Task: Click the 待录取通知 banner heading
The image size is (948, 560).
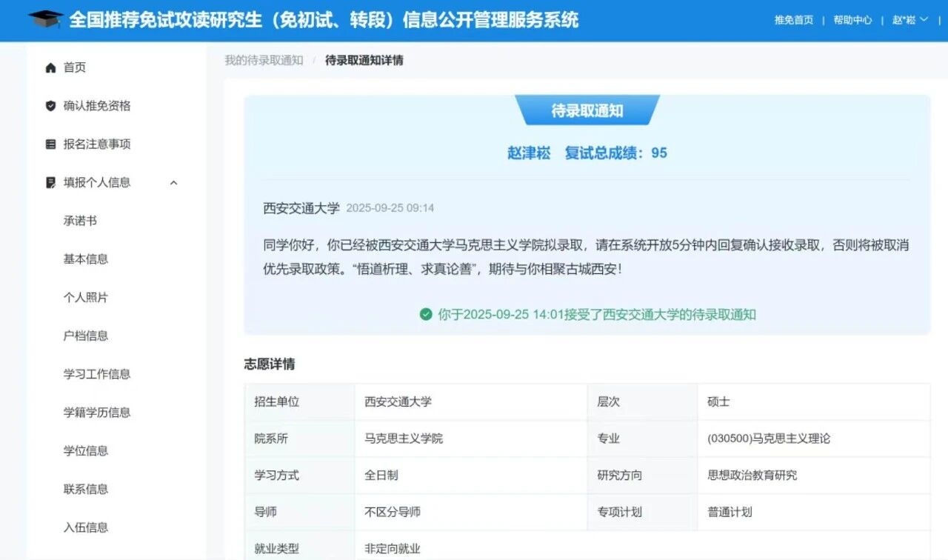Action: pyautogui.click(x=587, y=111)
